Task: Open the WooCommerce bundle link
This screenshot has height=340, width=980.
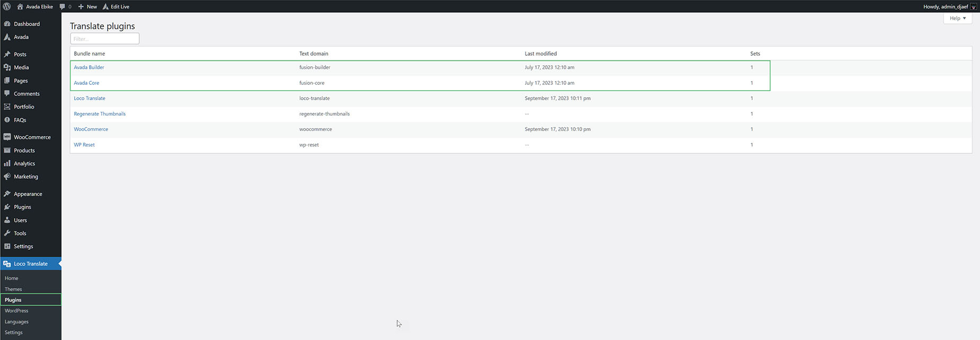Action: pyautogui.click(x=91, y=129)
